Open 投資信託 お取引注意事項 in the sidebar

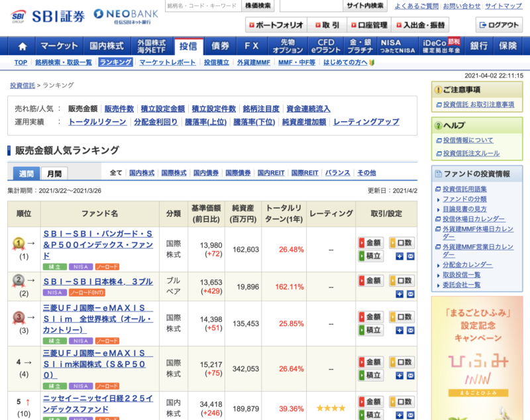point(478,105)
